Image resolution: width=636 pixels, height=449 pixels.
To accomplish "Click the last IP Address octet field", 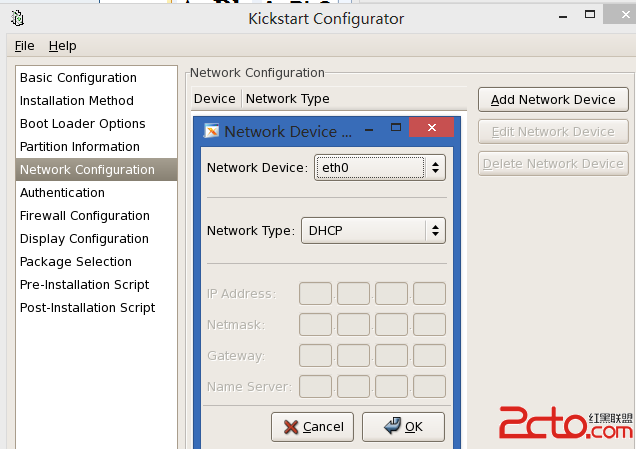I will coord(429,293).
